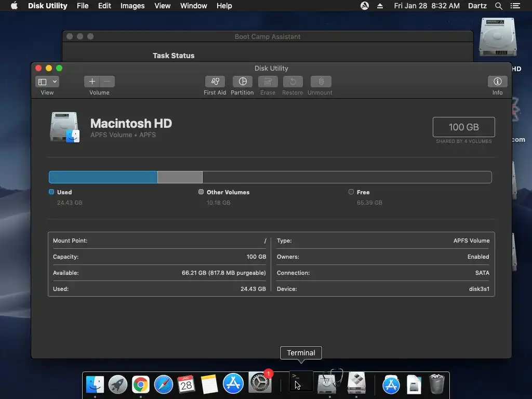Launch Google Chrome from the Dock
532x399 pixels.
coord(140,384)
